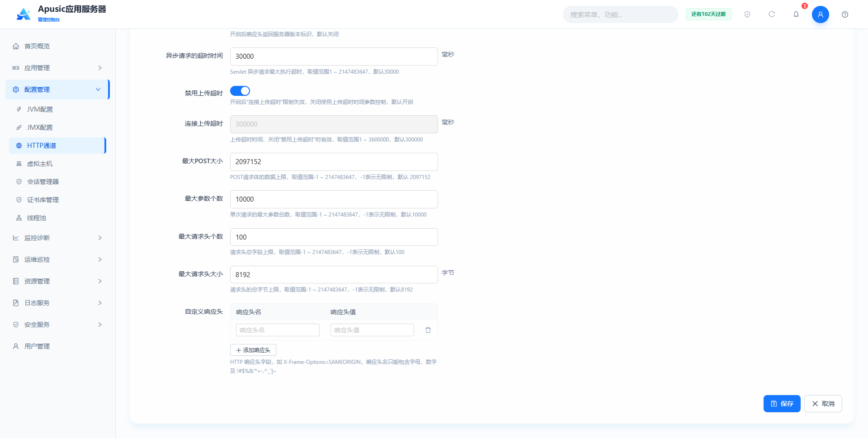The image size is (868, 438).
Task: Expand 安全服务 menu
Action: pyautogui.click(x=57, y=325)
